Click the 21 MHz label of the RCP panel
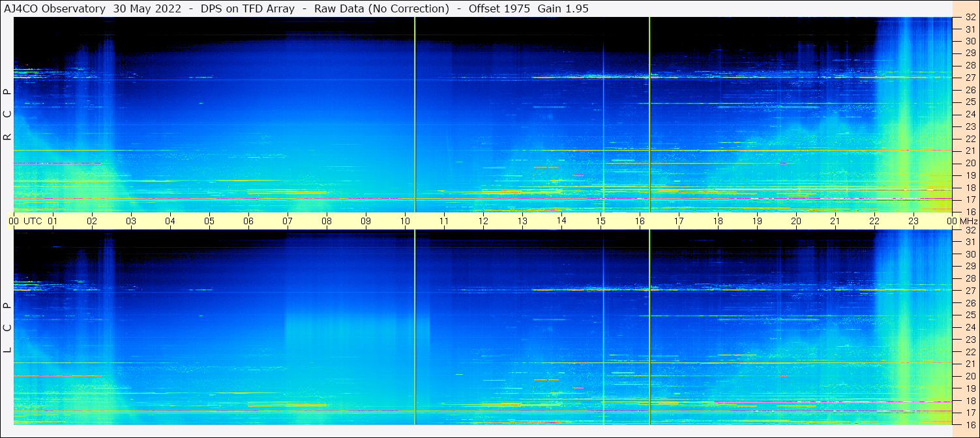The width and height of the screenshot is (980, 438). point(970,151)
